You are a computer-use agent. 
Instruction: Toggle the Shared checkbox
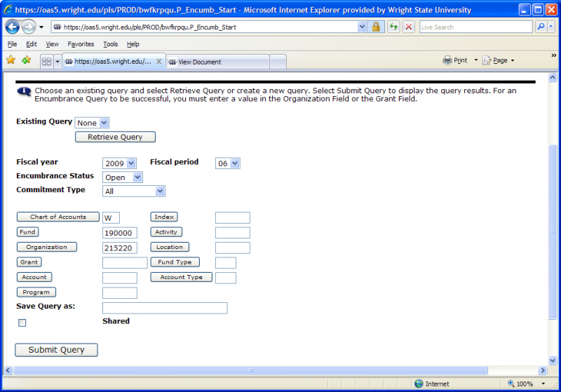(x=22, y=323)
